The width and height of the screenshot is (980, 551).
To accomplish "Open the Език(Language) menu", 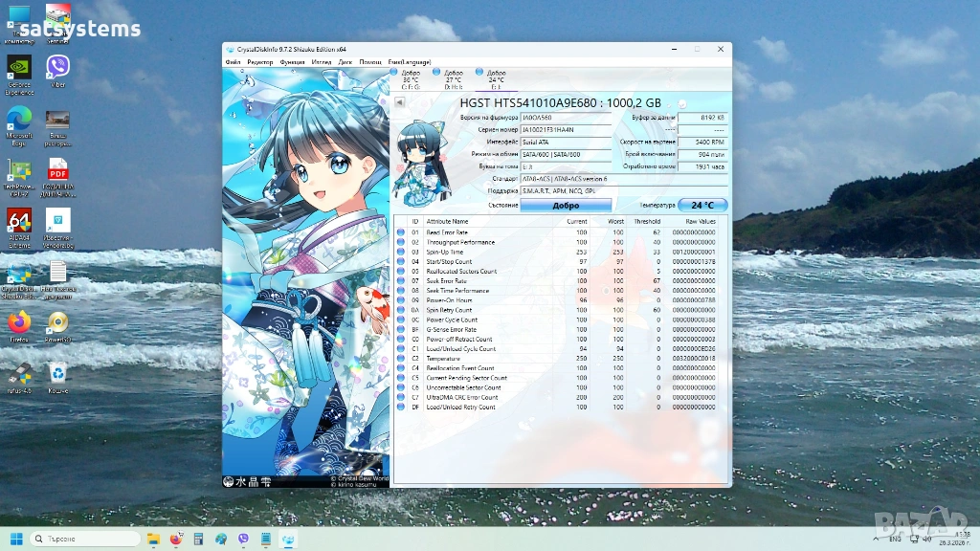I will click(x=410, y=61).
